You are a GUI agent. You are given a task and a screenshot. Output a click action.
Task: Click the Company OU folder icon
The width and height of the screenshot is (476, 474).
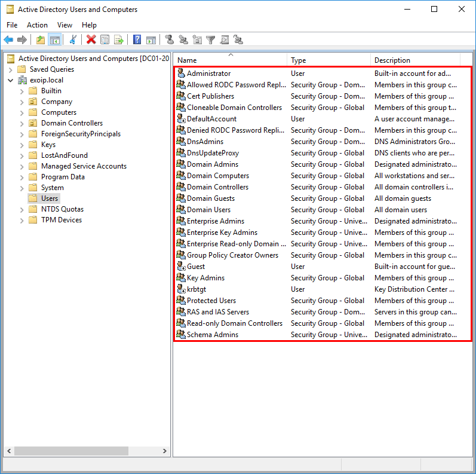(33, 102)
